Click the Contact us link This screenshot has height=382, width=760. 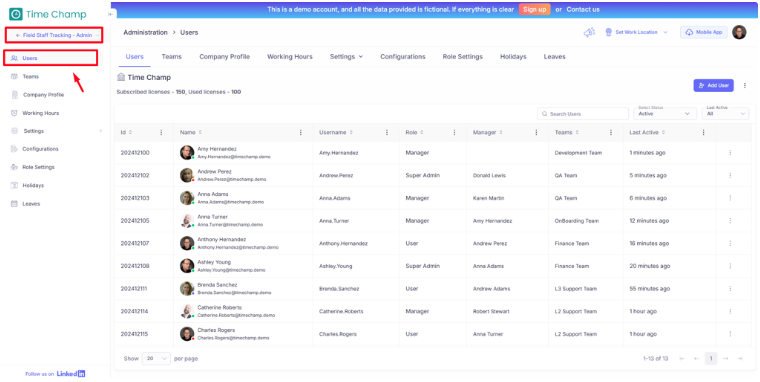click(x=583, y=9)
